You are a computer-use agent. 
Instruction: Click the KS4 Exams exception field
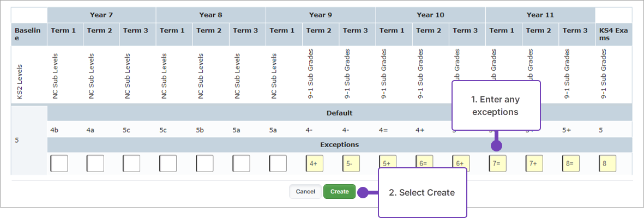point(607,163)
